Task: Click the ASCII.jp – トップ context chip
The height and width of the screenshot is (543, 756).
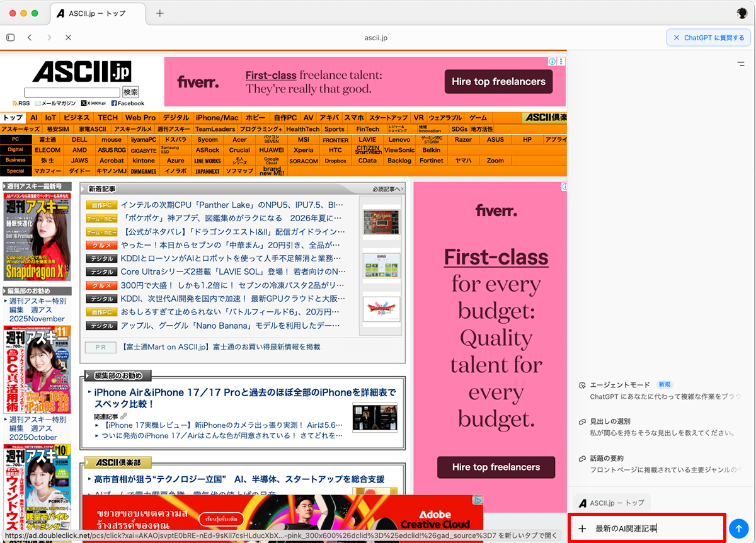Action: [612, 503]
